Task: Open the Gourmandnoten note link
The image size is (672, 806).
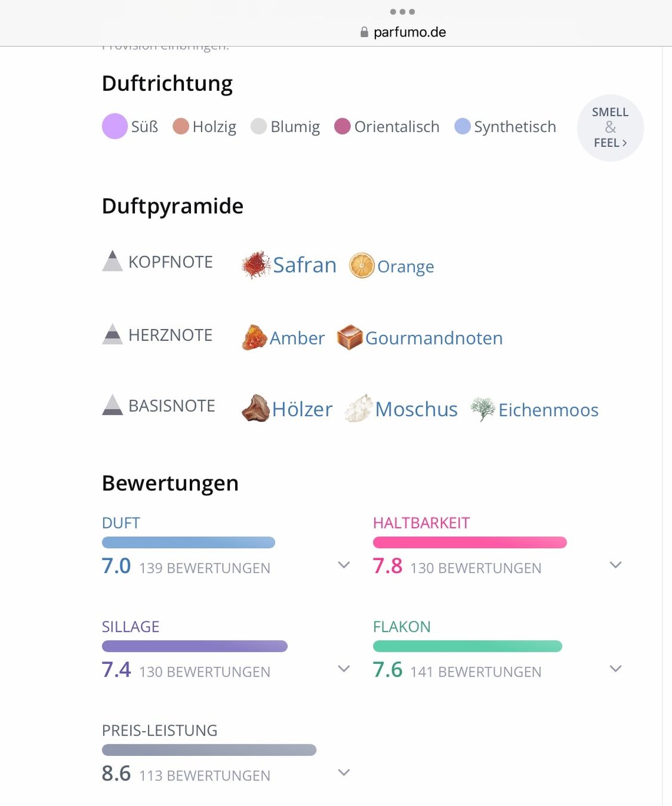Action: [x=434, y=338]
